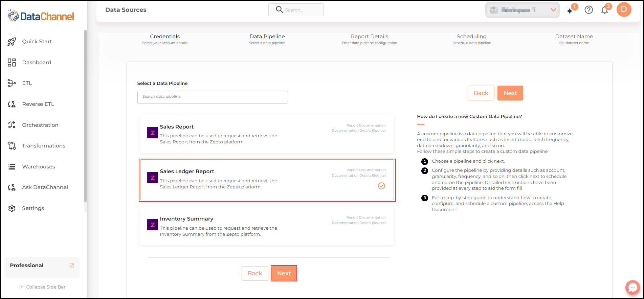Image resolution: width=644 pixels, height=299 pixels.
Task: Click the bottom Next button
Action: pos(284,273)
